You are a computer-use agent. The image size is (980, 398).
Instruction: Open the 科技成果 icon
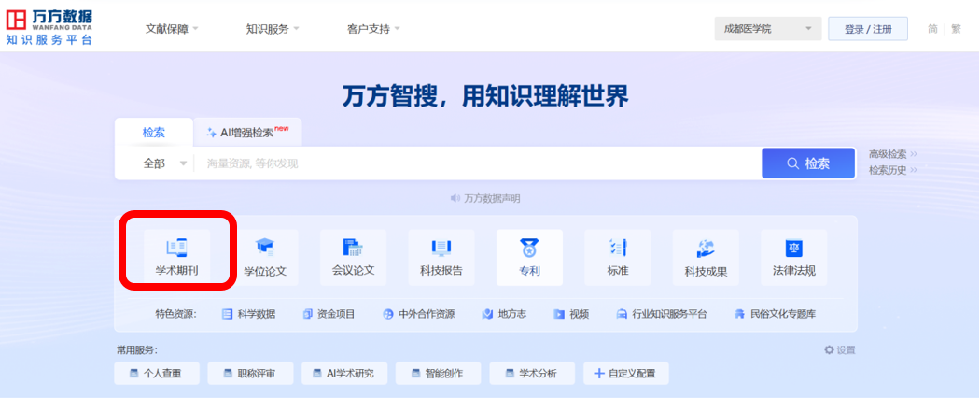click(x=706, y=249)
